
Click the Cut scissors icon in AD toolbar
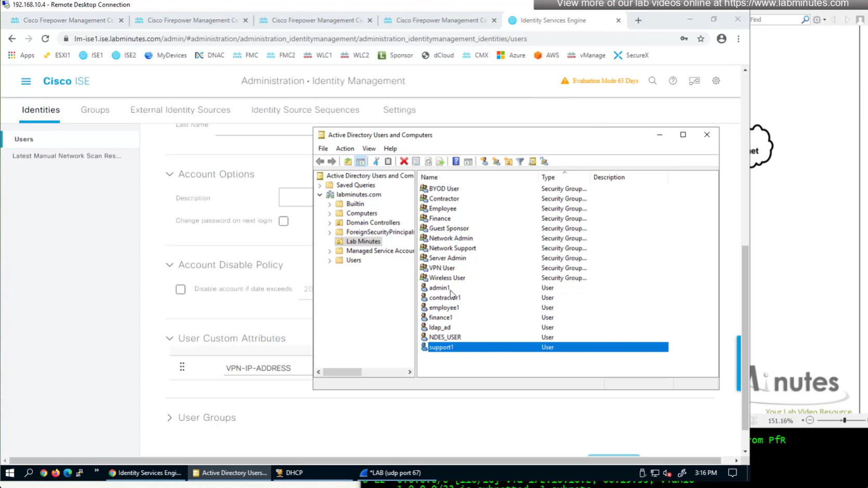pos(376,161)
